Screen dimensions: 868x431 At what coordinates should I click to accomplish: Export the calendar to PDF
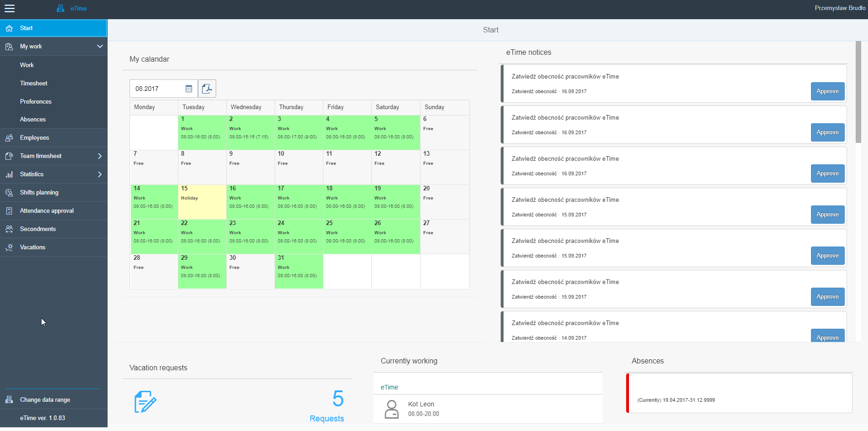pyautogui.click(x=207, y=88)
